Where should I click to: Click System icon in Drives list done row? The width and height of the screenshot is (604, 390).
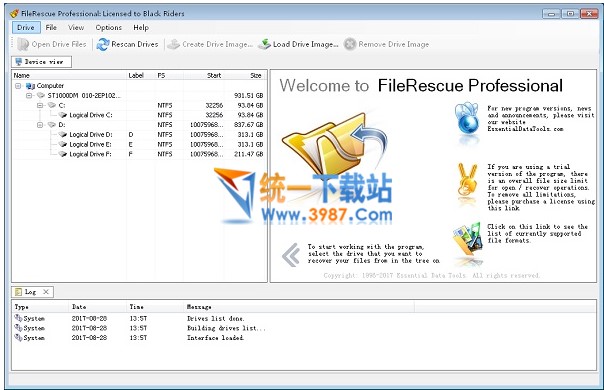(x=18, y=318)
